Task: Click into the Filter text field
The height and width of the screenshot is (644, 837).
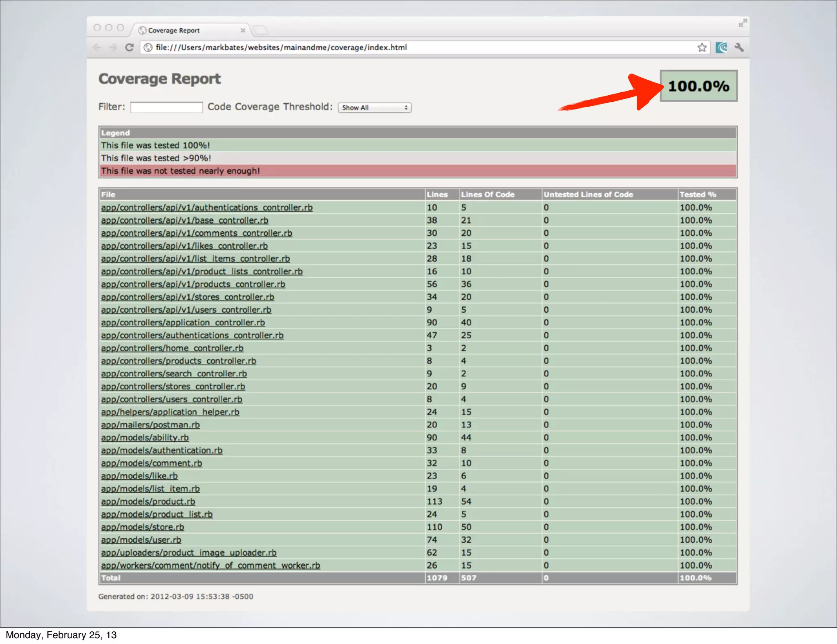Action: (x=166, y=107)
